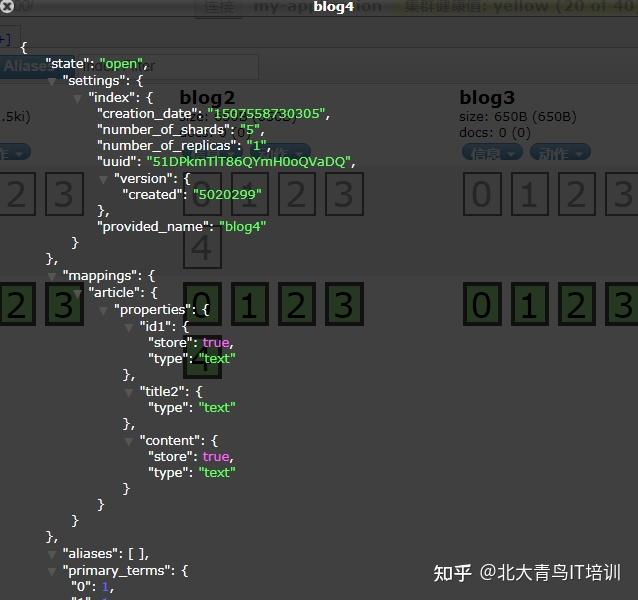Select the "open" state value
Image resolution: width=638 pixels, height=600 pixels.
click(x=122, y=64)
